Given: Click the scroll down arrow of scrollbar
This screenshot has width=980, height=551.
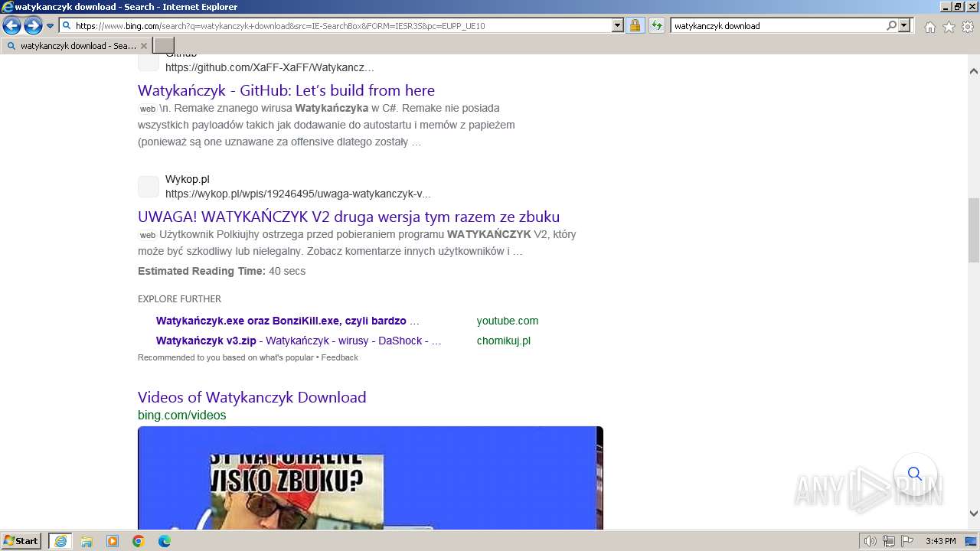Looking at the screenshot, I should (974, 514).
